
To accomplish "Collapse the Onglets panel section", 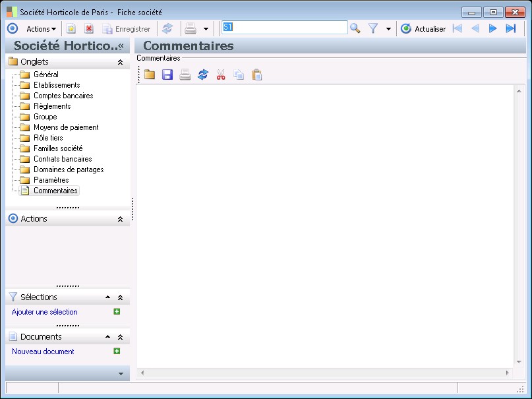I will tap(120, 62).
